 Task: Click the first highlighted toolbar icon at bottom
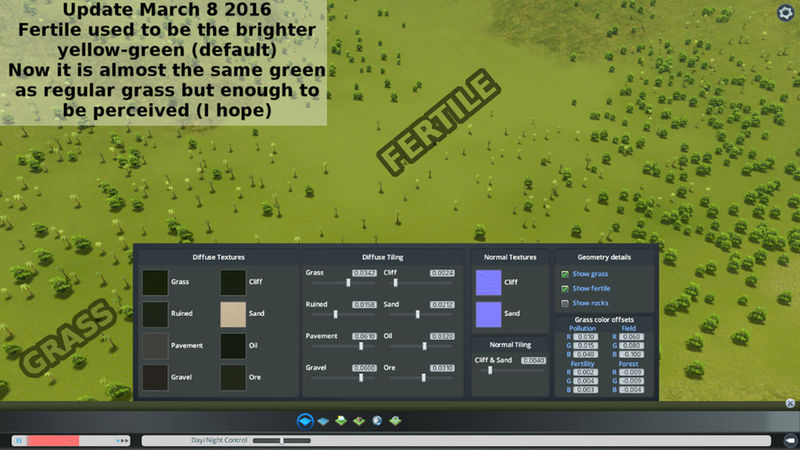[x=304, y=421]
